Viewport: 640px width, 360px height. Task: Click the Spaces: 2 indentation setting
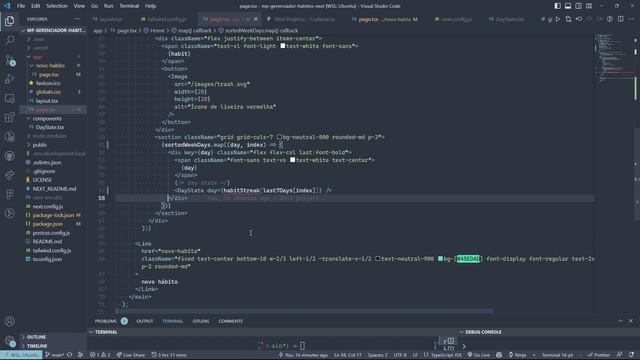[x=378, y=355]
